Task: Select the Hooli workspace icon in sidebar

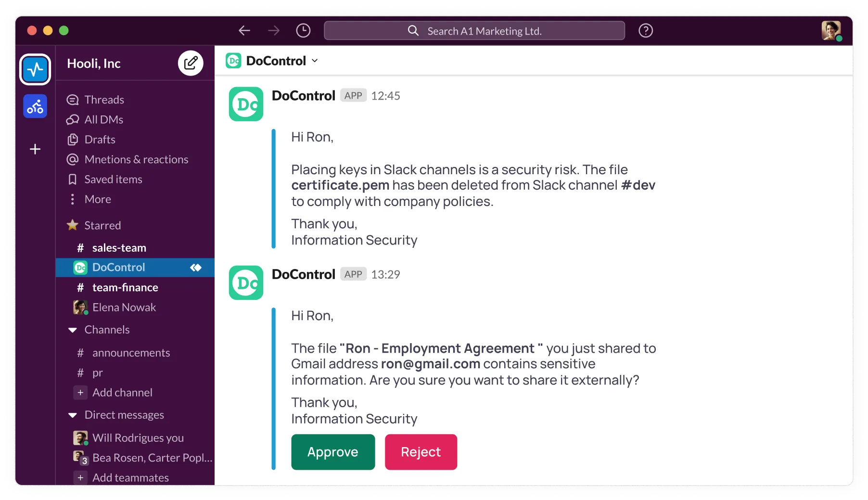Action: click(35, 69)
